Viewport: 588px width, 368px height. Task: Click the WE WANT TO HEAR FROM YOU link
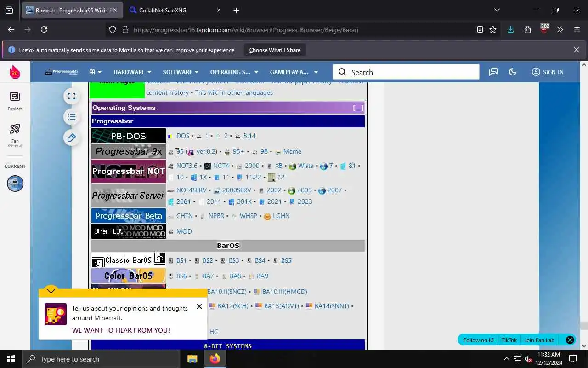121,330
